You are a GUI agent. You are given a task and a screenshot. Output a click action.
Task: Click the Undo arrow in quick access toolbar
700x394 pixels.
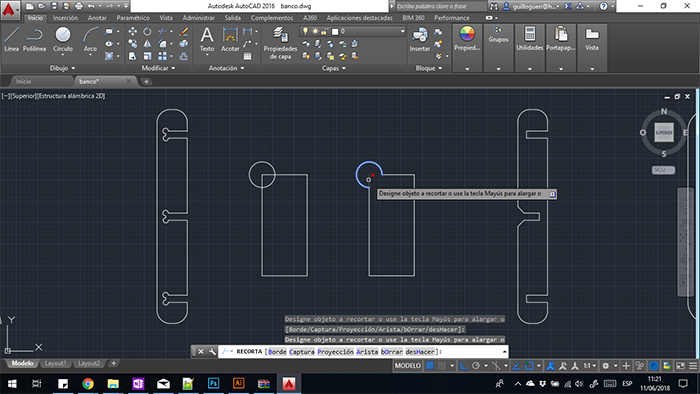[91, 6]
